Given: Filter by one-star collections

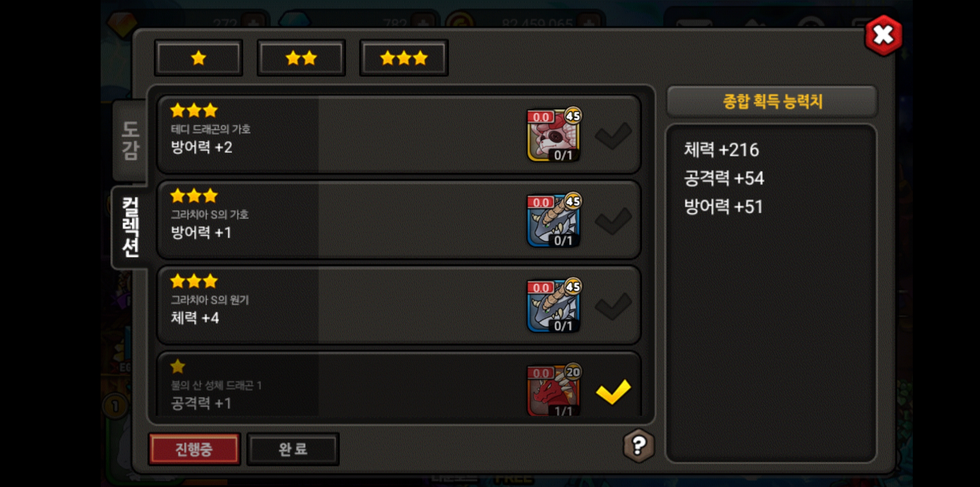Looking at the screenshot, I should point(199,58).
